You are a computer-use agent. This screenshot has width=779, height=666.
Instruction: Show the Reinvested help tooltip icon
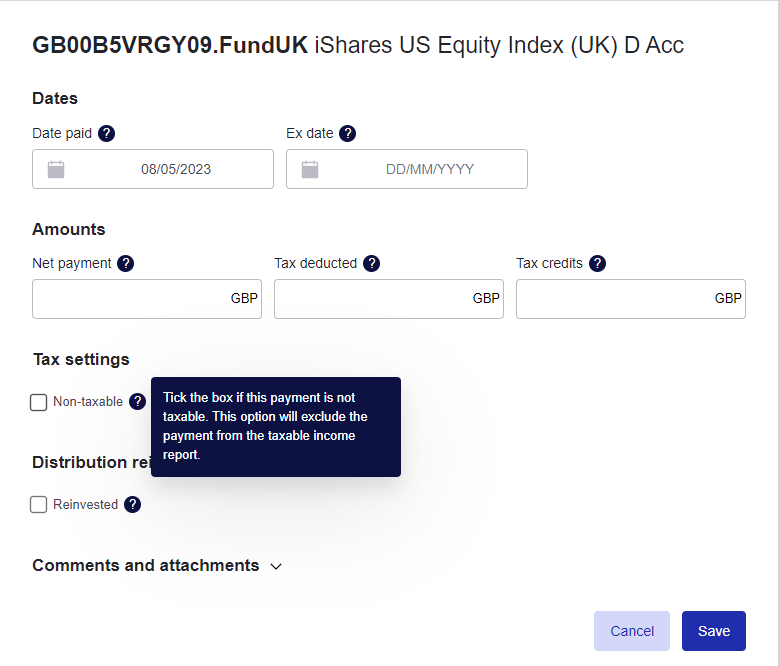pyautogui.click(x=132, y=505)
